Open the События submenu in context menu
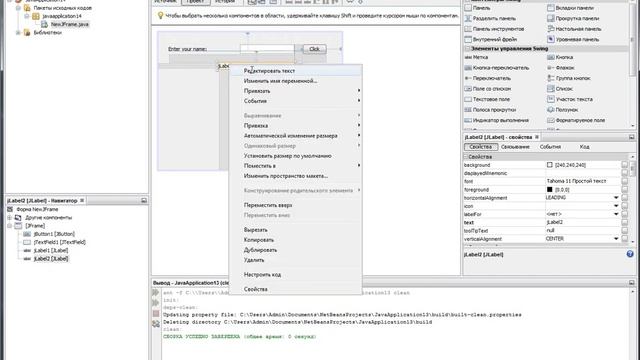Image resolution: width=640 pixels, height=360 pixels. [296, 101]
